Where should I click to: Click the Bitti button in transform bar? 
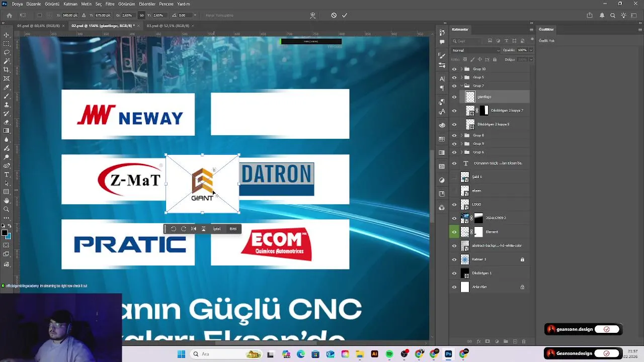point(233,229)
